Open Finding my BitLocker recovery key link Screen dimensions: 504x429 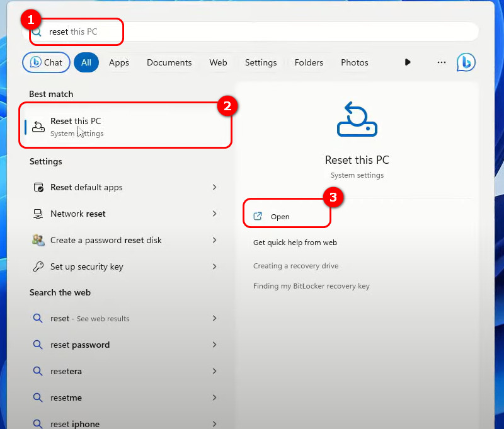click(x=311, y=286)
